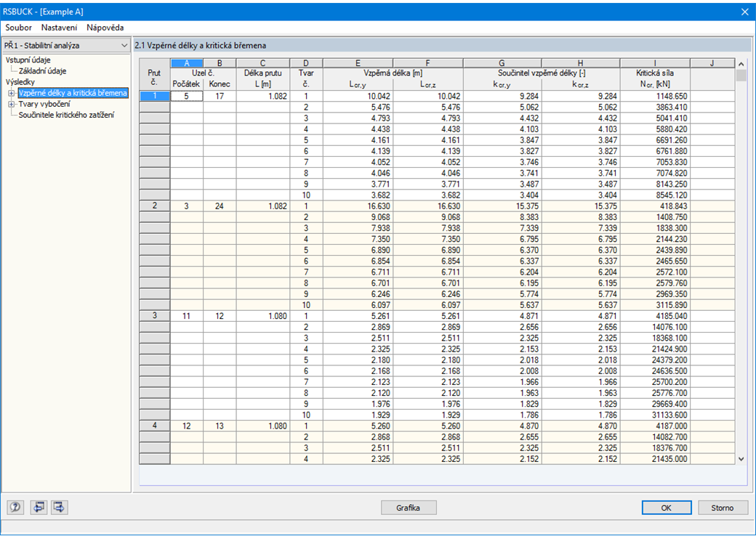The width and height of the screenshot is (756, 539).
Task: Select column G header
Action: tap(502, 63)
